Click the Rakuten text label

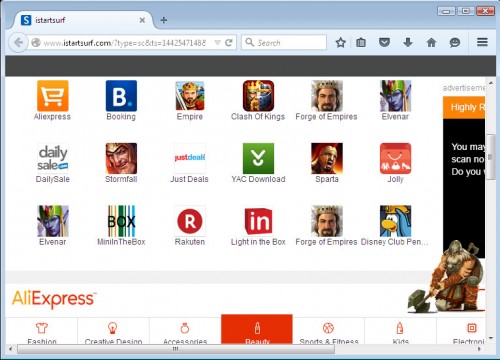tap(190, 242)
